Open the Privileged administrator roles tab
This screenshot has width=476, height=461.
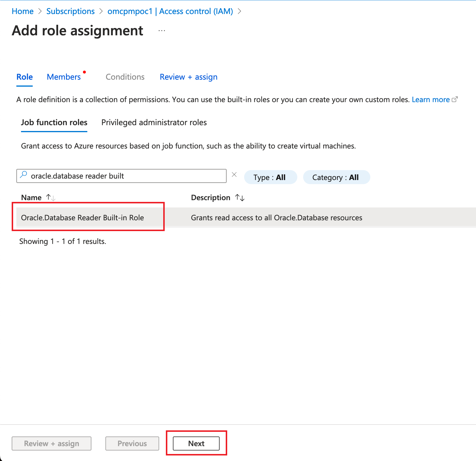tap(154, 122)
